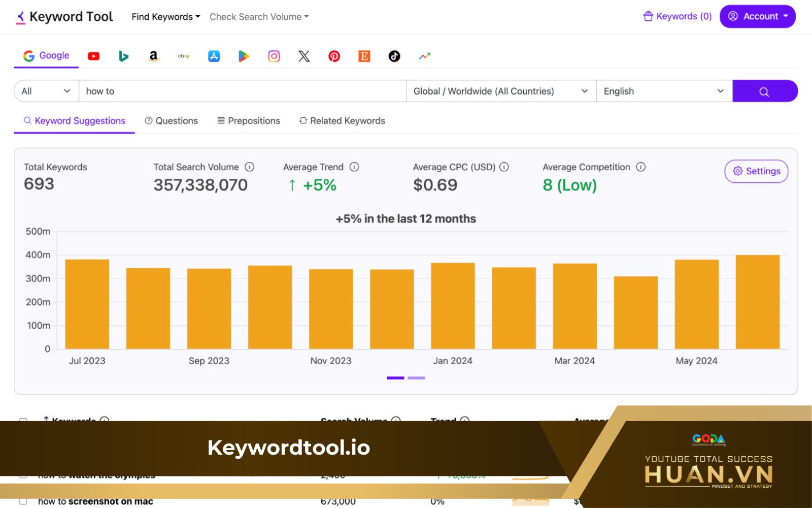Screen dimensions: 812x508
Task: Click info icon beside Average Competition
Action: [641, 167]
